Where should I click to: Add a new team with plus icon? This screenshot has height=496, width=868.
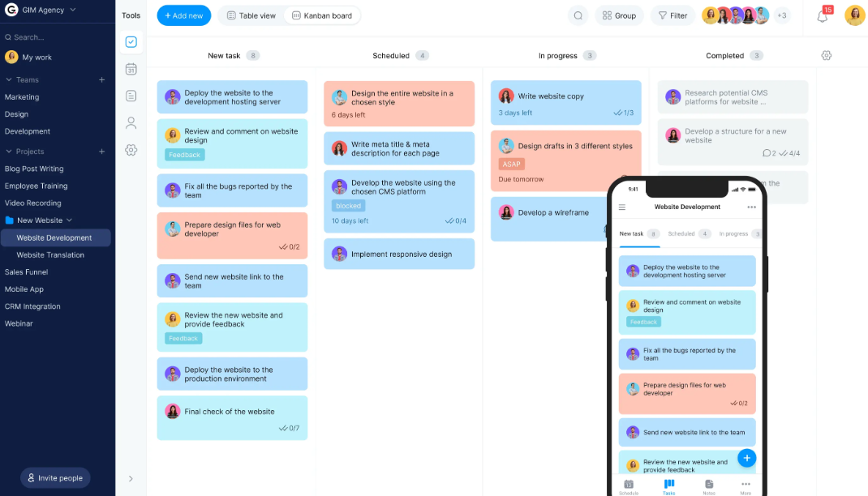click(x=102, y=79)
